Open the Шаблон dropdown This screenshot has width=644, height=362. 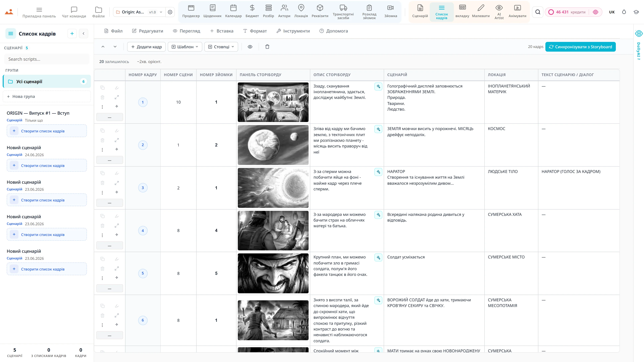click(x=185, y=47)
